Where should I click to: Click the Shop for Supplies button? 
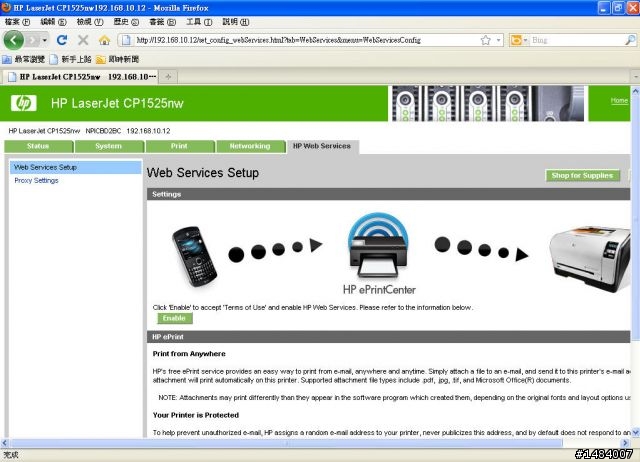click(x=582, y=175)
